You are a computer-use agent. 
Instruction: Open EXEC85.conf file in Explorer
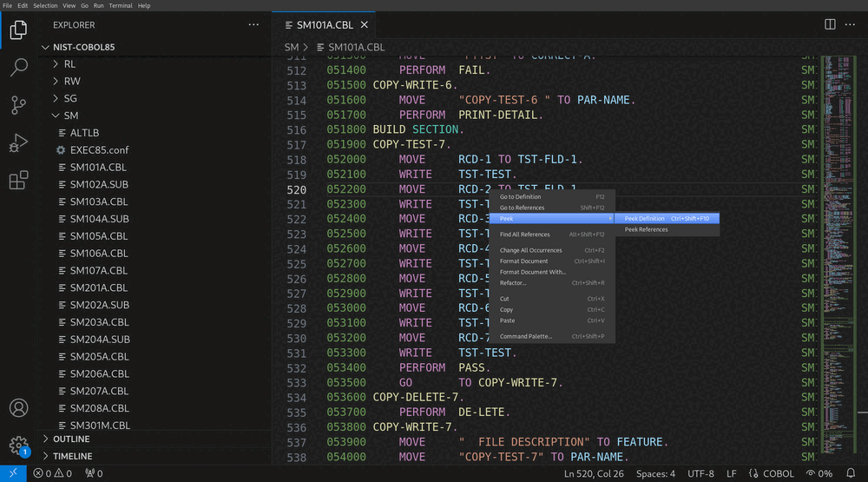click(x=99, y=149)
